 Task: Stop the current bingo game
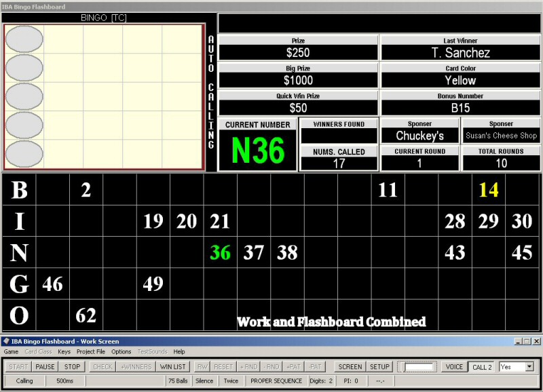click(72, 366)
